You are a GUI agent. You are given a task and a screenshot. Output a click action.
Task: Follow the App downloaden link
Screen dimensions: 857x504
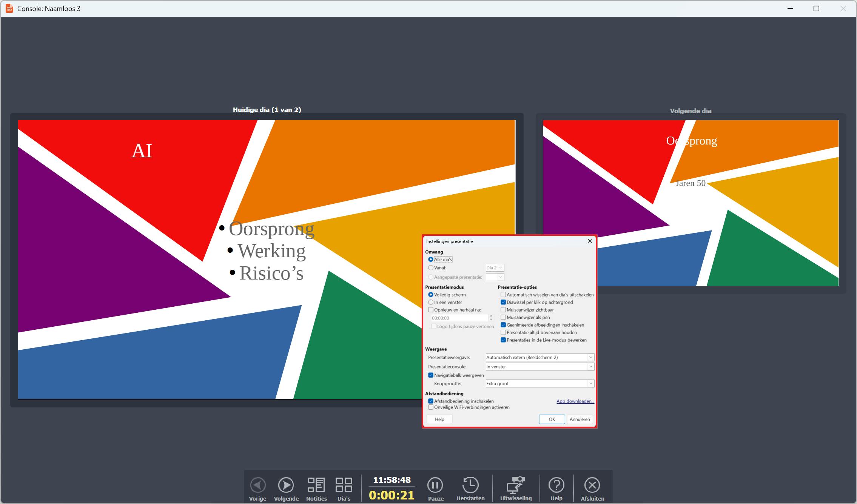[575, 401]
